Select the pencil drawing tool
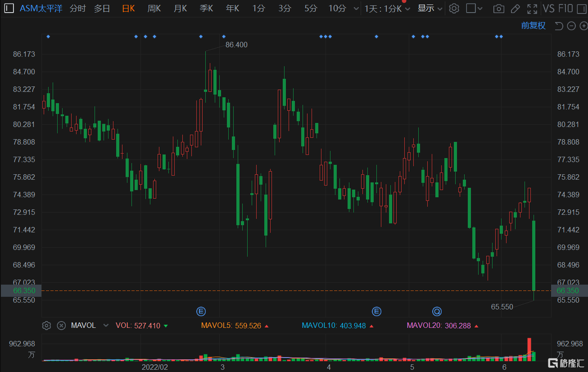 (515, 9)
